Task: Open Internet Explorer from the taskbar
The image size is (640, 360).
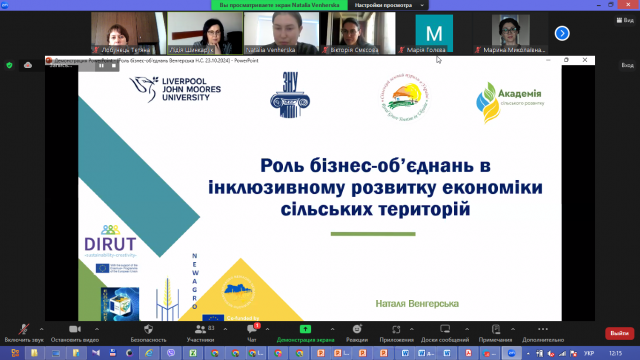Action: click(149, 353)
